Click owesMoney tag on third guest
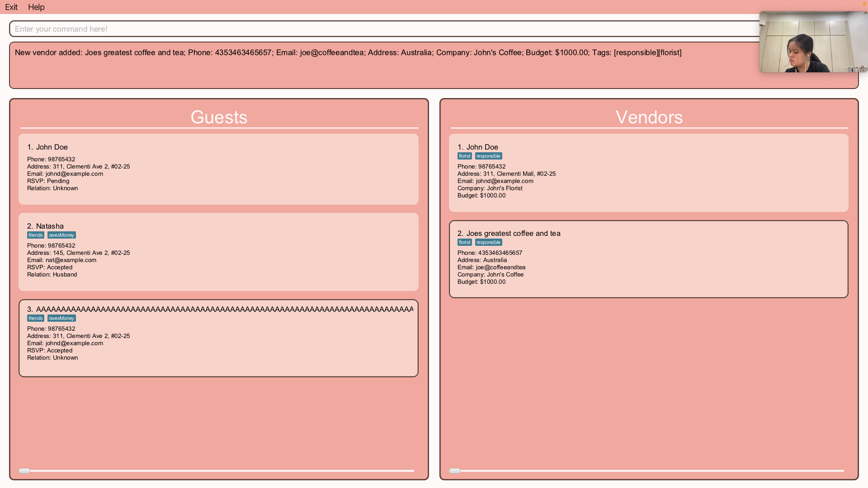Viewport: 868px width, 488px height. 61,318
